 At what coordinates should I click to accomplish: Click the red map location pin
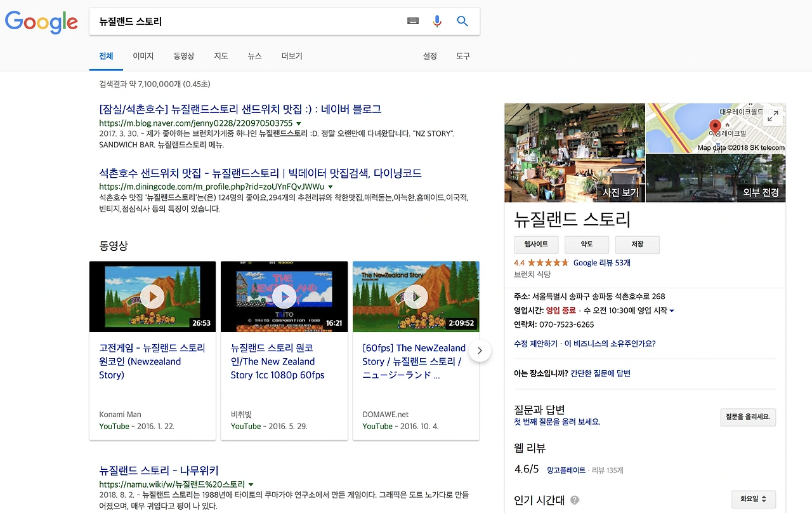pos(715,126)
